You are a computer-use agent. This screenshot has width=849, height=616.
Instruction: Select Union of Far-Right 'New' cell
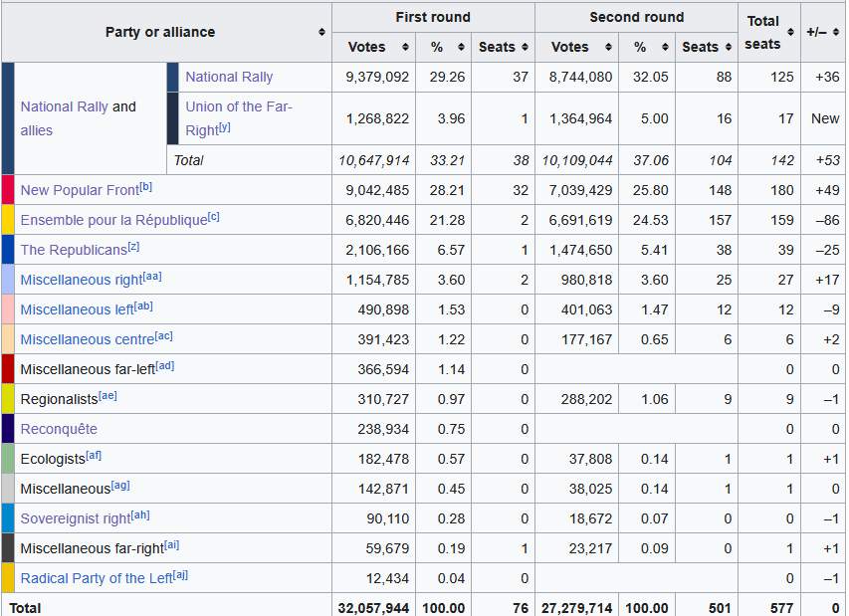pyautogui.click(x=825, y=118)
